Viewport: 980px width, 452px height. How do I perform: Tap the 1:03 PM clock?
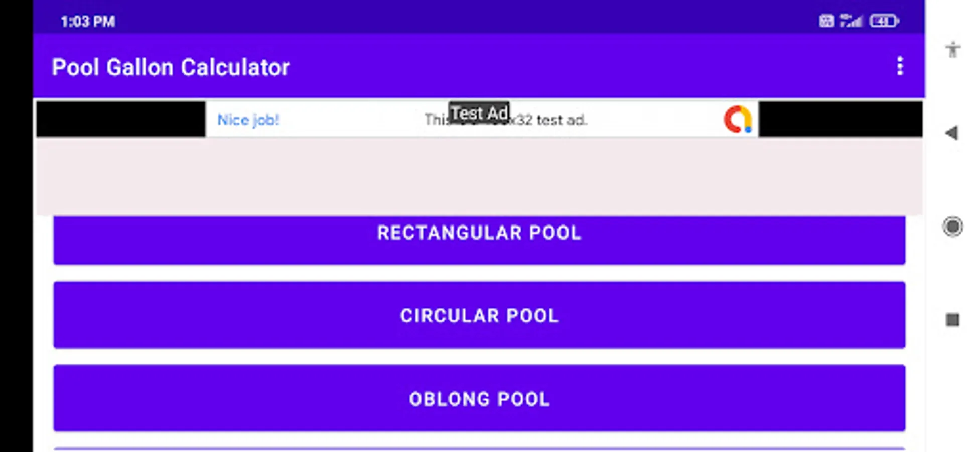tap(88, 22)
